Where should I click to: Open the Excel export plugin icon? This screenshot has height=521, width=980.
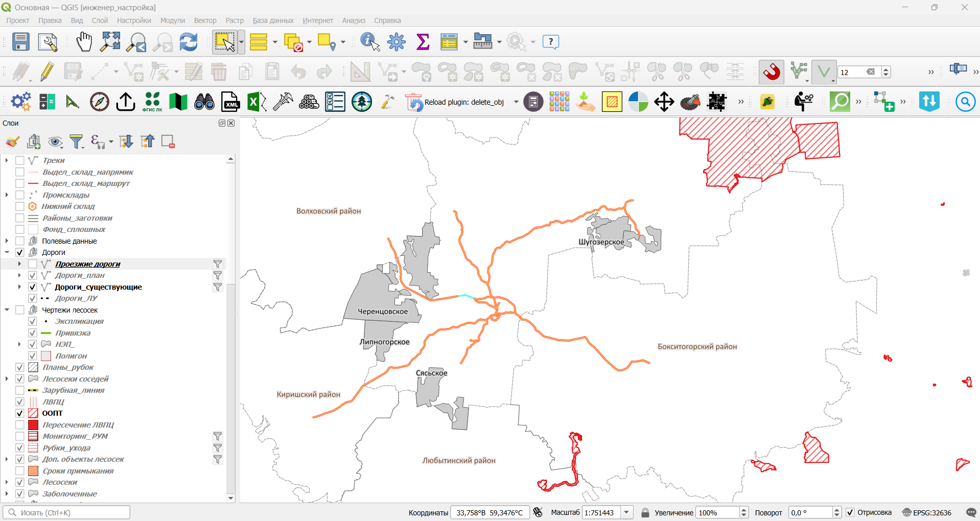[256, 102]
